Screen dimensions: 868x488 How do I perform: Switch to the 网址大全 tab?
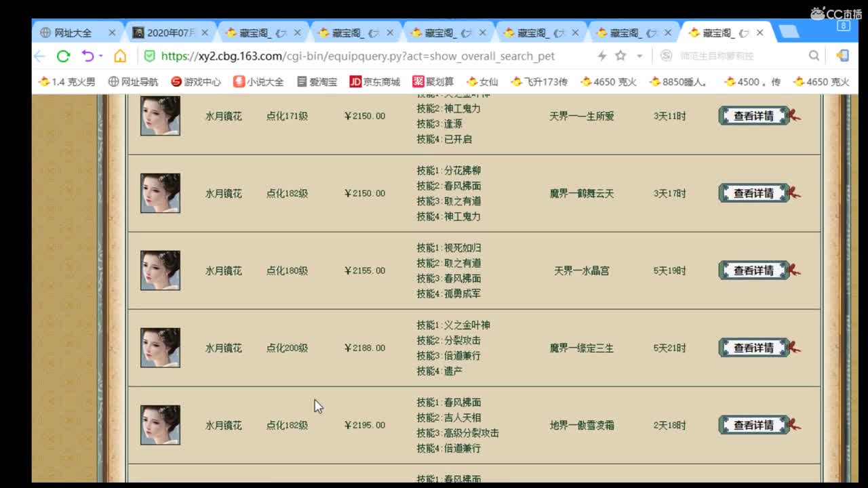73,33
